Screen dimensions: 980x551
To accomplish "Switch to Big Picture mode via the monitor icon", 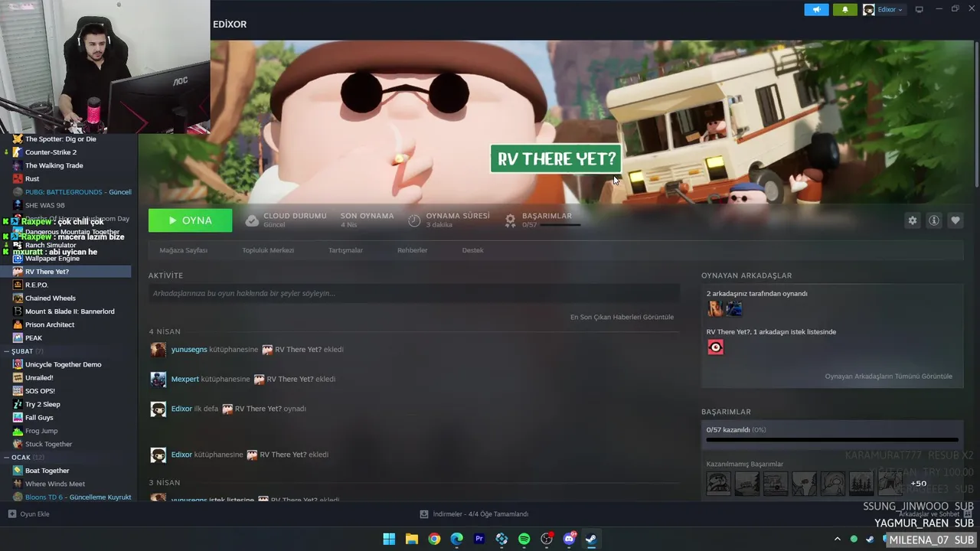I will click(920, 10).
